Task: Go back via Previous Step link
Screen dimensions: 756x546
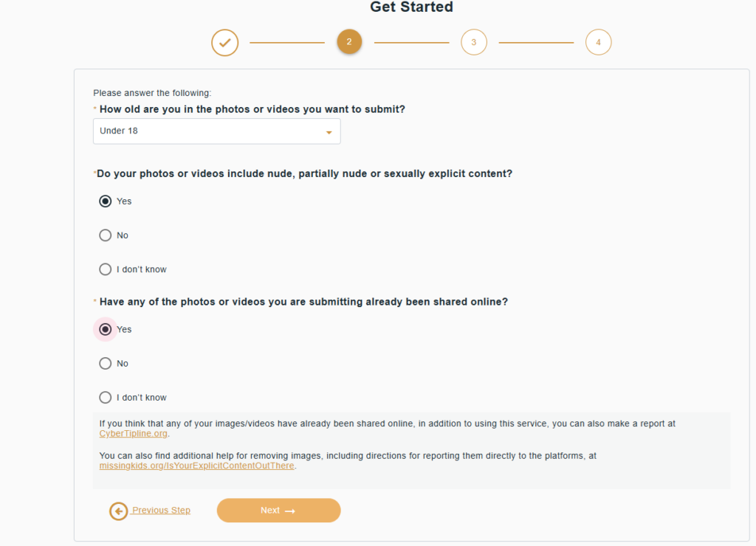Action: [x=161, y=511]
